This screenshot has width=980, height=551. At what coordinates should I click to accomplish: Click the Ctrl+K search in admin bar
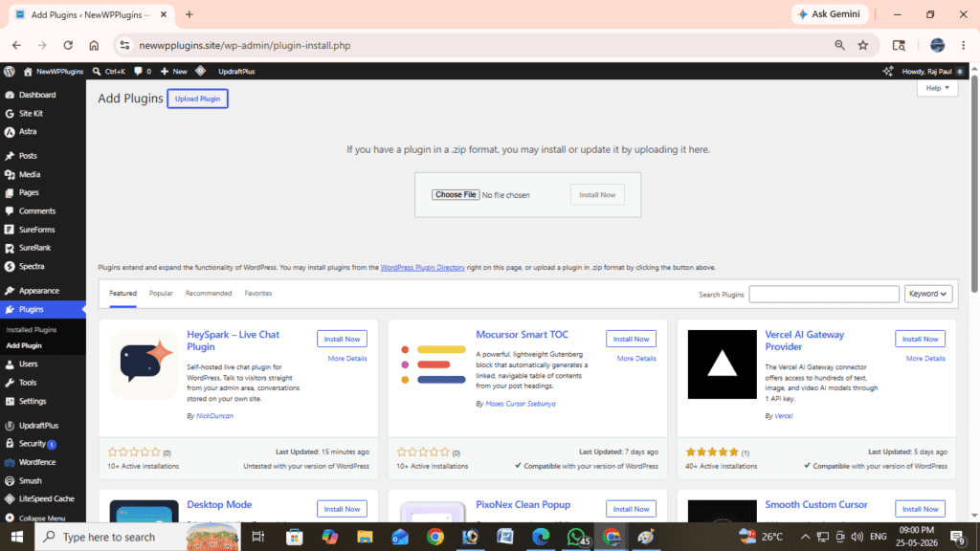pyautogui.click(x=109, y=71)
